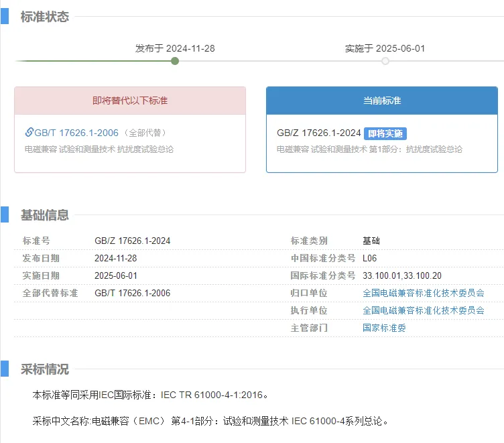Select the hollow 实施于 2025-06-01 timeline dot
This screenshot has height=443, width=504.
385,61
